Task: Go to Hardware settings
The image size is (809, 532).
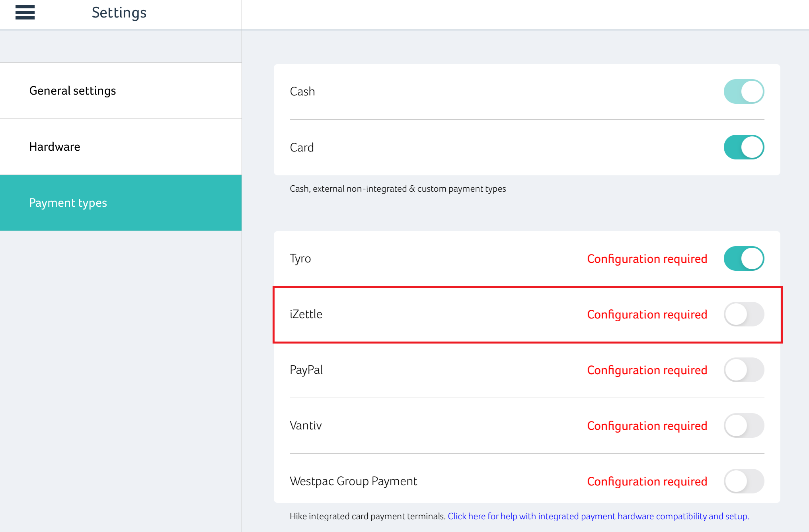Action: 55,147
